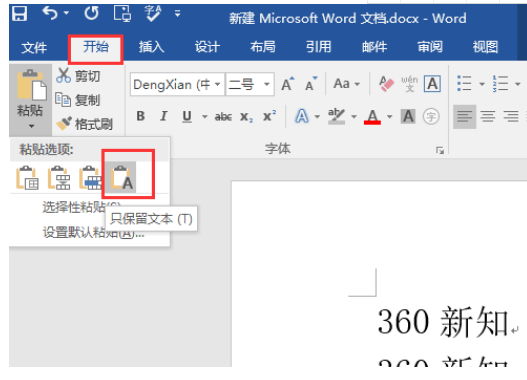Decrease font size with the shrink font icon

click(311, 84)
